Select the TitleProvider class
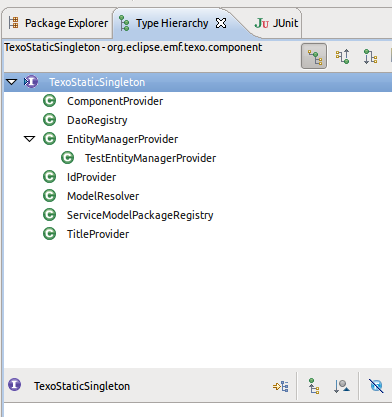The image size is (392, 417). (x=98, y=234)
